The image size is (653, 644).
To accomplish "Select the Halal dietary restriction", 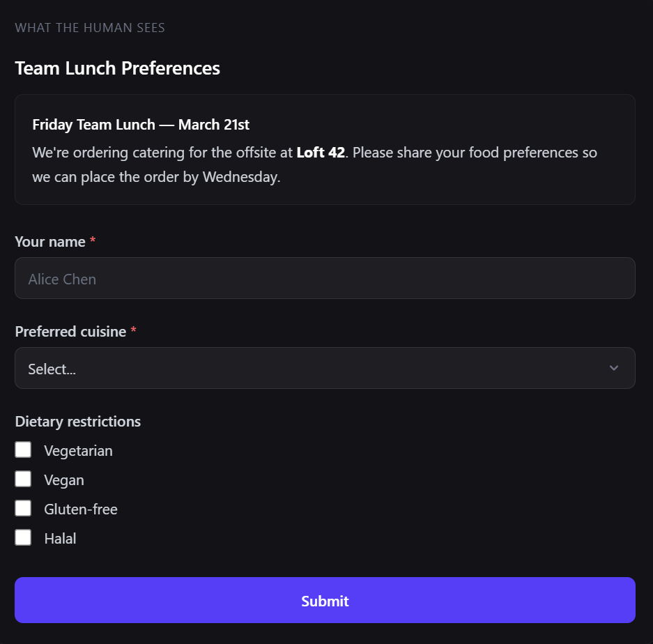I will [23, 537].
